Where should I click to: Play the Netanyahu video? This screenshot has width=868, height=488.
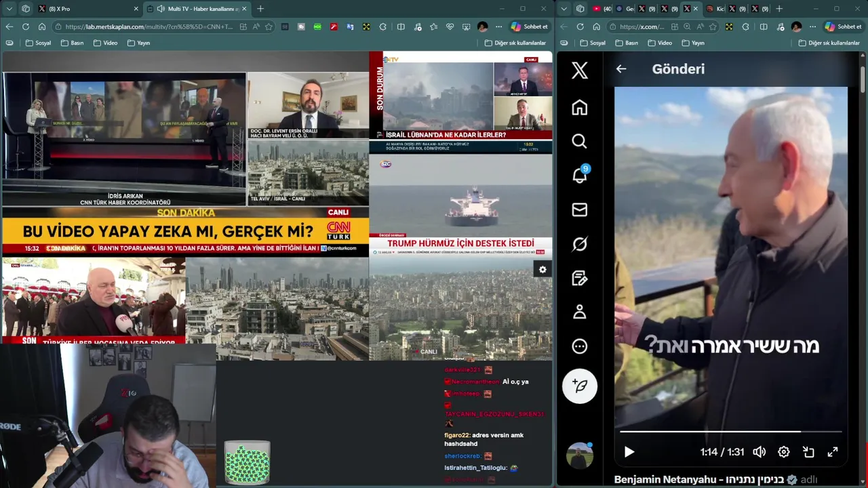(629, 451)
